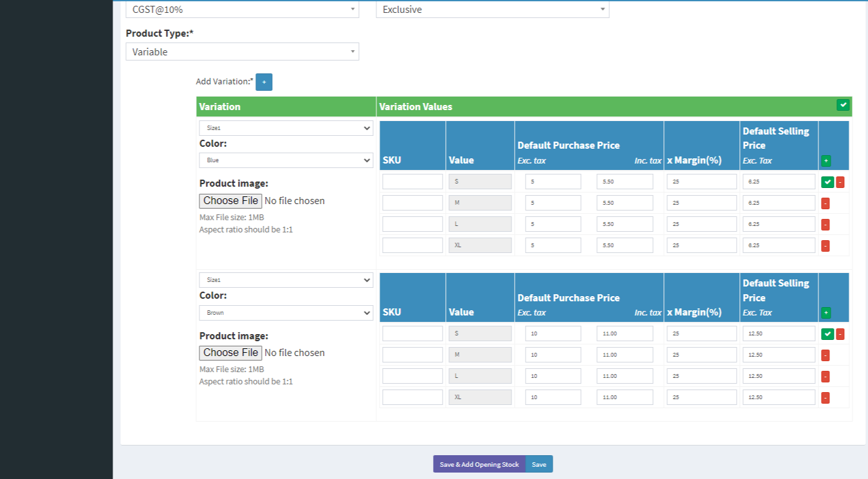Click the blue Add Variation plus button
Viewport: 868px width, 479px height.
pos(264,82)
